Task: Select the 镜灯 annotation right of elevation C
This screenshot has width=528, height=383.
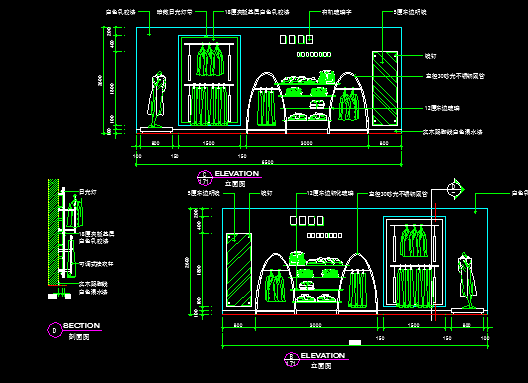Action: click(430, 56)
